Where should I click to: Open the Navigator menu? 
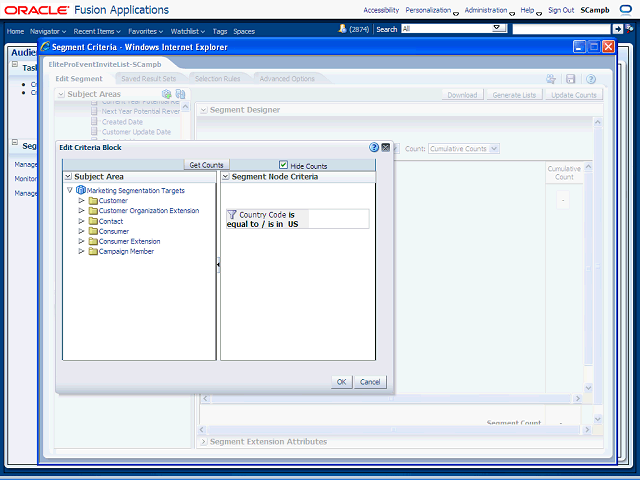[x=48, y=31]
